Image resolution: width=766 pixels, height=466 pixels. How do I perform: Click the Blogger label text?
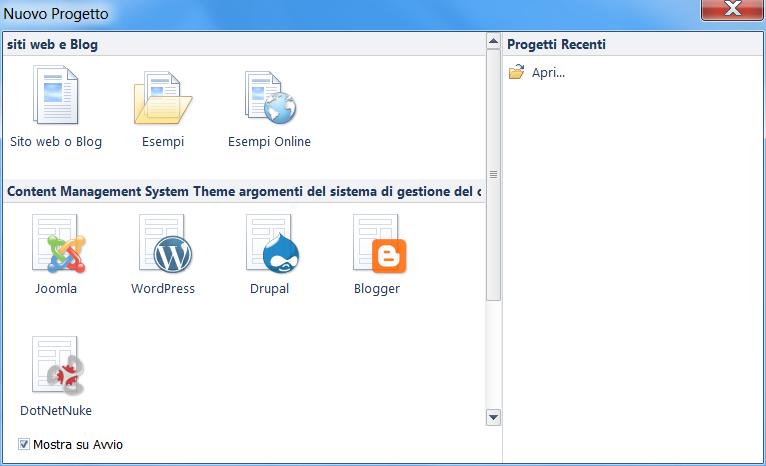[377, 289]
